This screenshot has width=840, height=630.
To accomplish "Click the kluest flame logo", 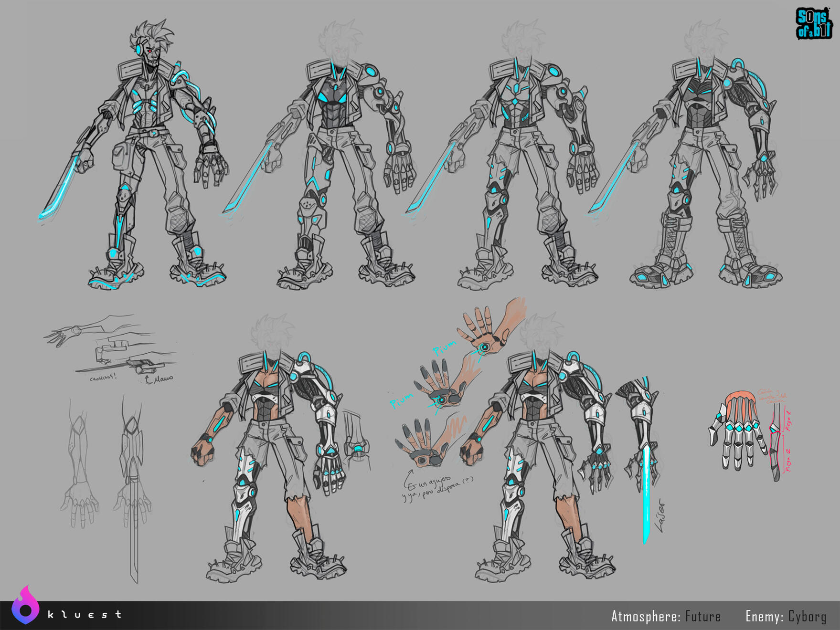I will point(25,605).
